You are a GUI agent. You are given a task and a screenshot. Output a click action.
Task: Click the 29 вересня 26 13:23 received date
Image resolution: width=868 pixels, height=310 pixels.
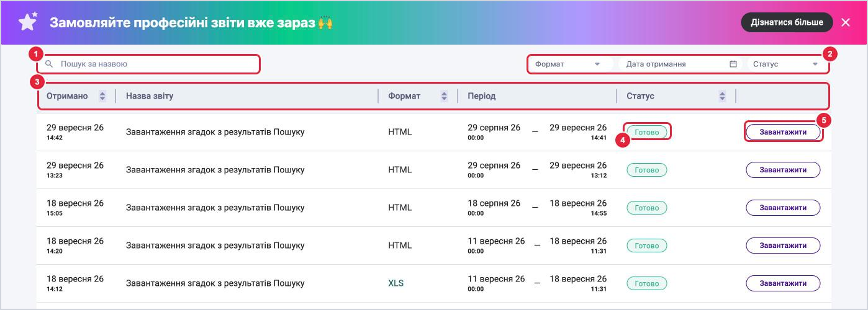click(x=75, y=170)
